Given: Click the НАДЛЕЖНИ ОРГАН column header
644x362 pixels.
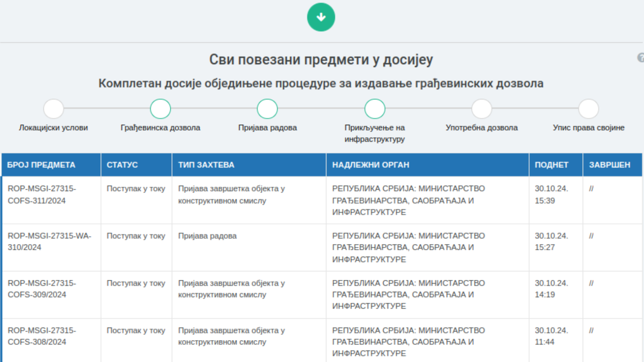Looking at the screenshot, I should point(428,165).
